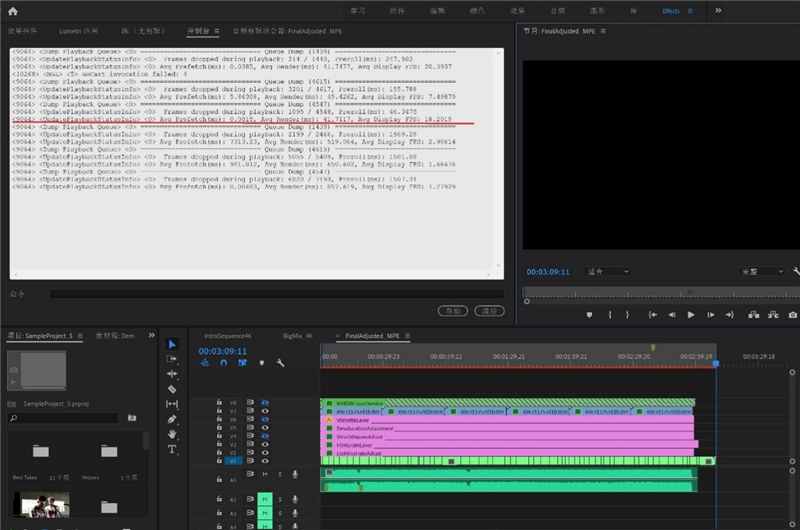Toggle voice-over record on track A2
The image size is (800, 530).
[295, 499]
